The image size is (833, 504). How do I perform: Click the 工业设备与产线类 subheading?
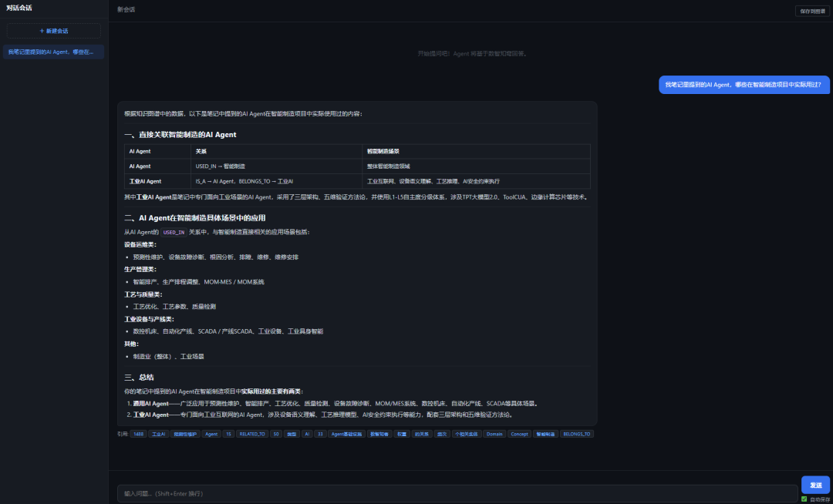(150, 319)
